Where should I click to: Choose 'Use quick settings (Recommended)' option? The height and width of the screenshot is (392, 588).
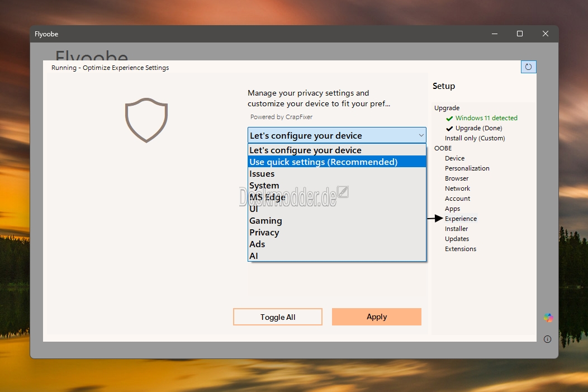pyautogui.click(x=336, y=162)
